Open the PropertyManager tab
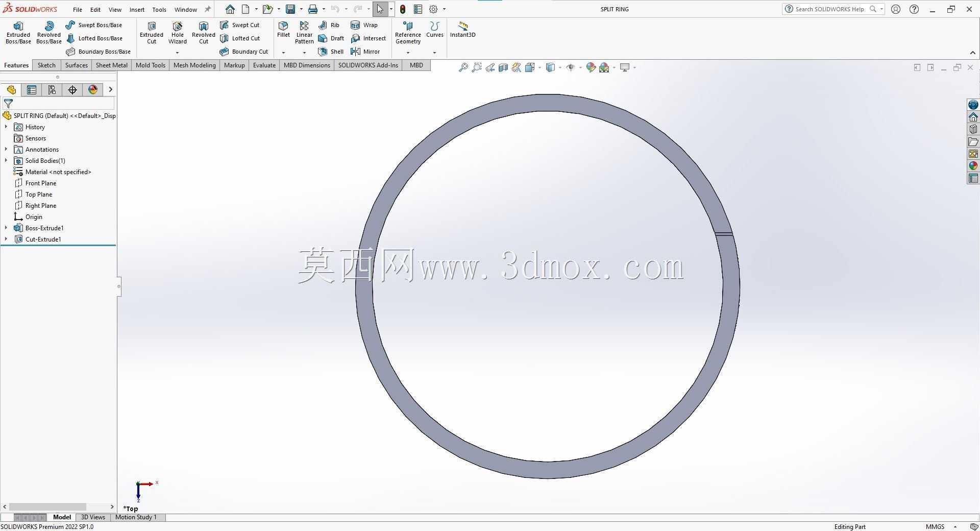 [x=32, y=90]
